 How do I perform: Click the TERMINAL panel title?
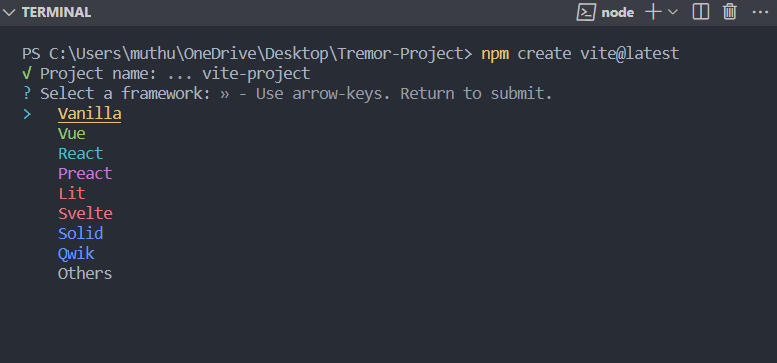point(56,12)
